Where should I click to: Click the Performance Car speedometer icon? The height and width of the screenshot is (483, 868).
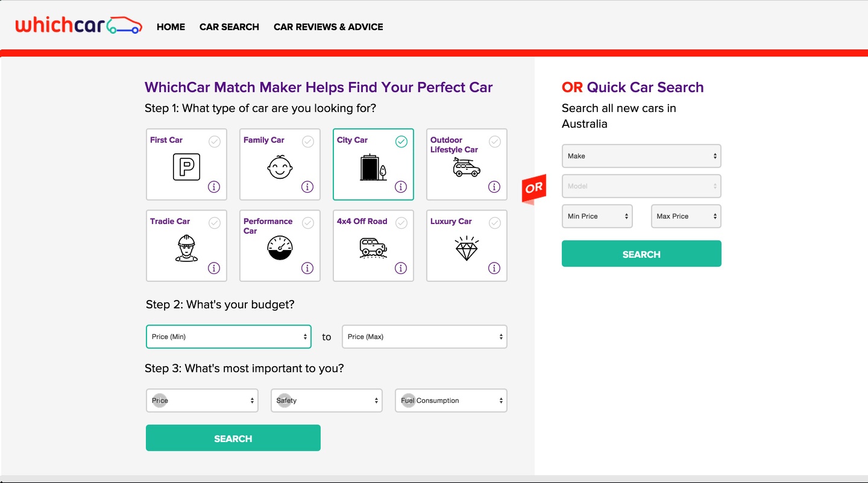tap(280, 248)
